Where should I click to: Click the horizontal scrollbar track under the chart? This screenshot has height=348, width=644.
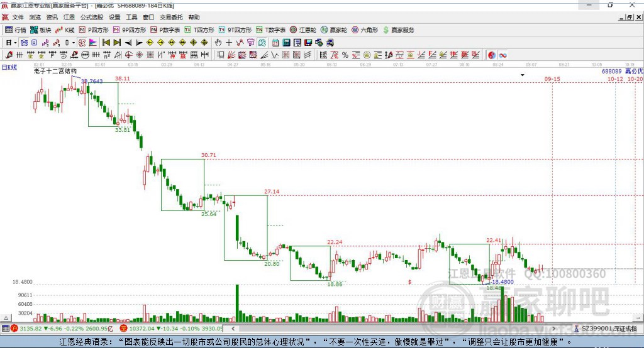click(394, 329)
